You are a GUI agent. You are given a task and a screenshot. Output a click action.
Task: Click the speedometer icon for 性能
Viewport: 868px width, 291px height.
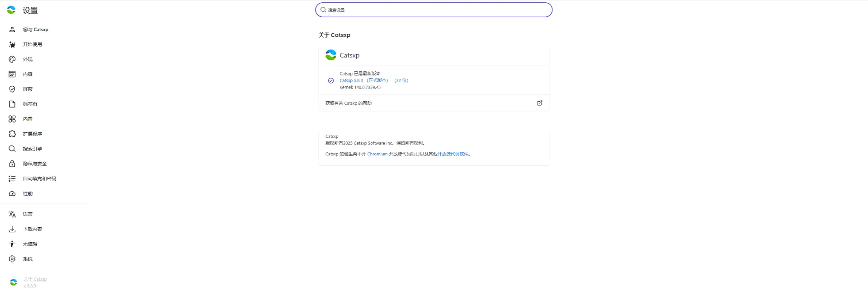[x=12, y=193]
